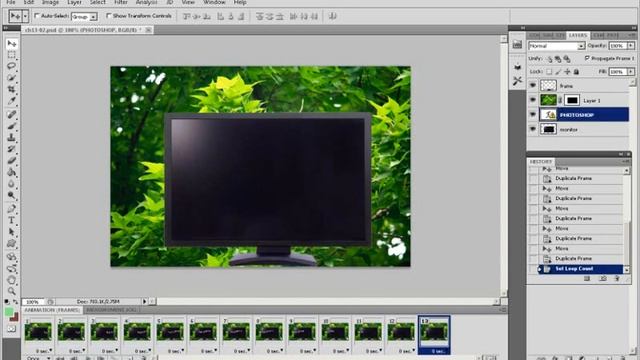The height and width of the screenshot is (360, 640).
Task: Select the History Brush tool
Action: [x=11, y=149]
